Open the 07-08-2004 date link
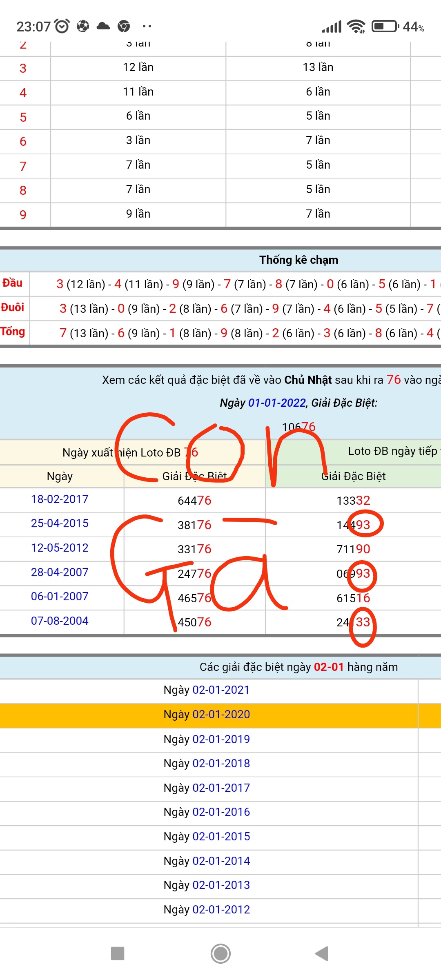Screen dimensions: 441x980 [60, 621]
